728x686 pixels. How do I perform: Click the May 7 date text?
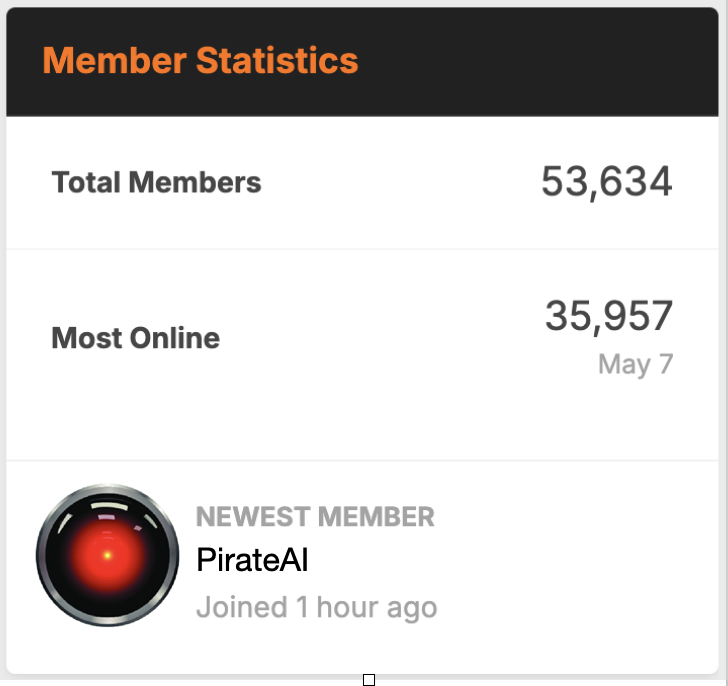(x=636, y=364)
